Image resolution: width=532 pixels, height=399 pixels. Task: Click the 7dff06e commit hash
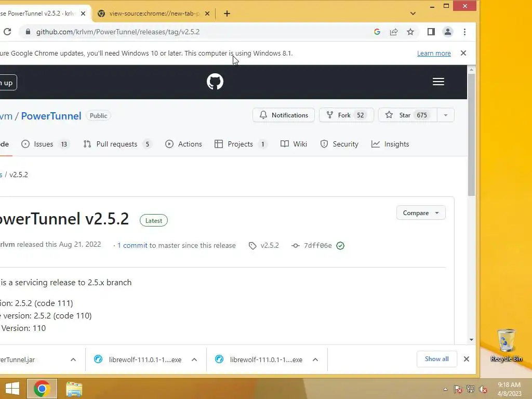click(317, 246)
